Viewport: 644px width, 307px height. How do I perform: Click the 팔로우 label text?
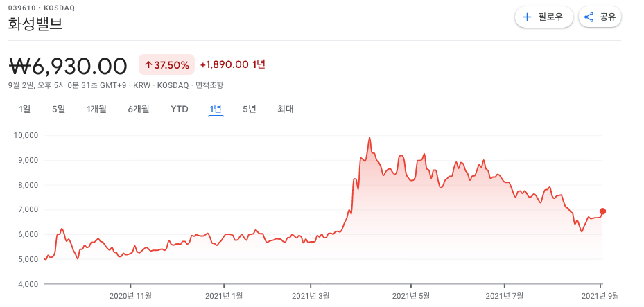point(550,17)
